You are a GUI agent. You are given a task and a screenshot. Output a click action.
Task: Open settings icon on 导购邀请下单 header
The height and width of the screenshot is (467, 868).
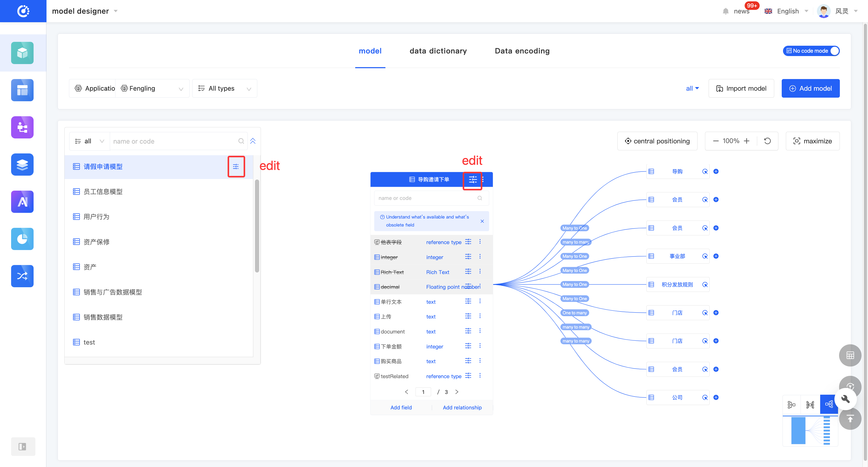coord(472,180)
